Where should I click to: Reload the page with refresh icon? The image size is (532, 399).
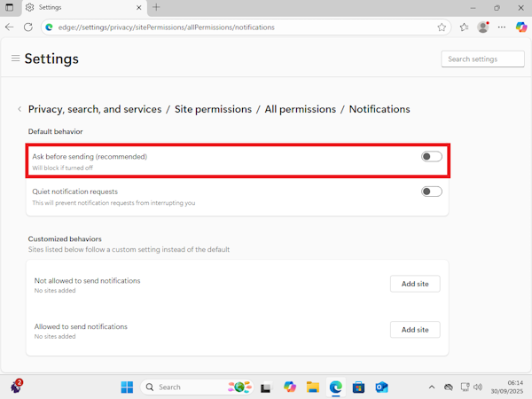coord(28,27)
